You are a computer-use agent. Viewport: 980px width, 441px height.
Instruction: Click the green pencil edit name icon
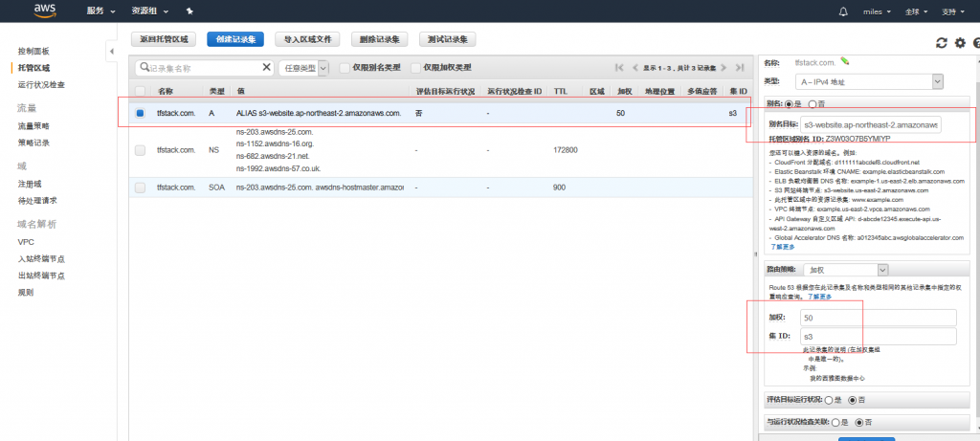[845, 61]
